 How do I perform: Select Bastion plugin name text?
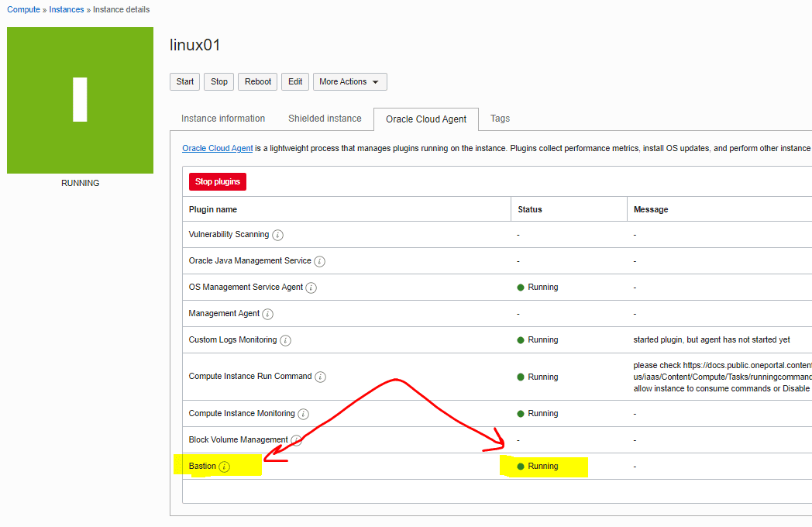pyautogui.click(x=202, y=466)
